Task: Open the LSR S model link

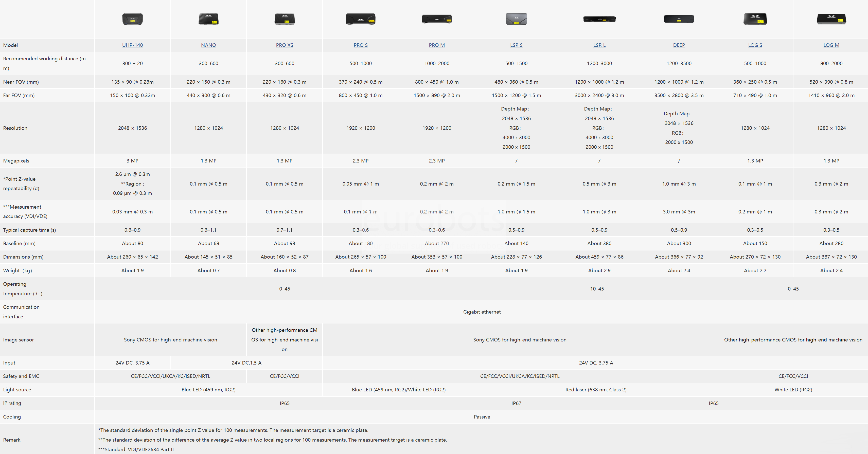Action: [516, 45]
